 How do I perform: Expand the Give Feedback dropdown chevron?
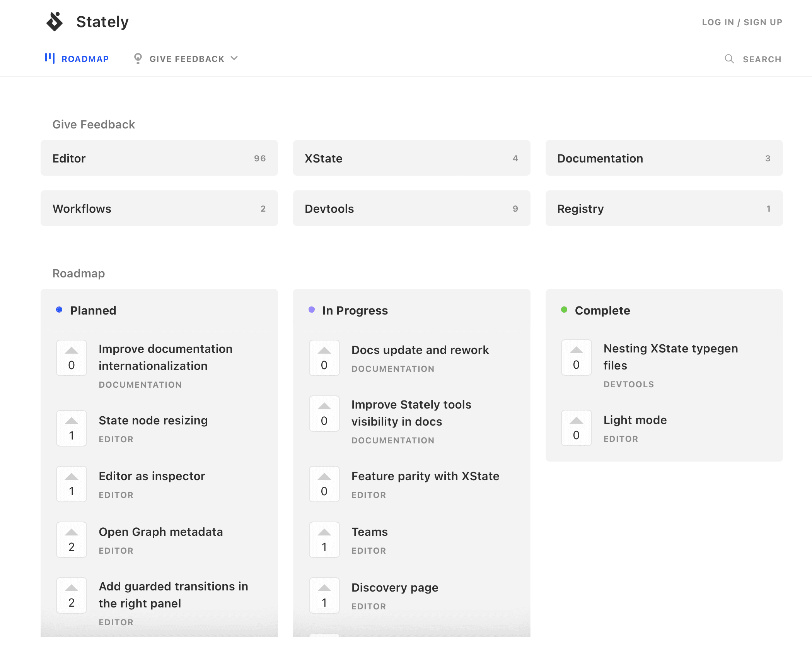[x=234, y=58]
